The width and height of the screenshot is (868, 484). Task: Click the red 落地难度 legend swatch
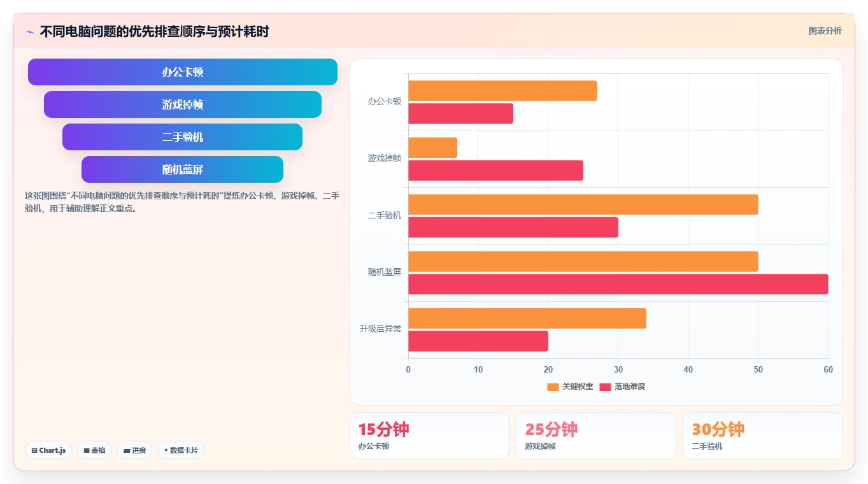[605, 387]
